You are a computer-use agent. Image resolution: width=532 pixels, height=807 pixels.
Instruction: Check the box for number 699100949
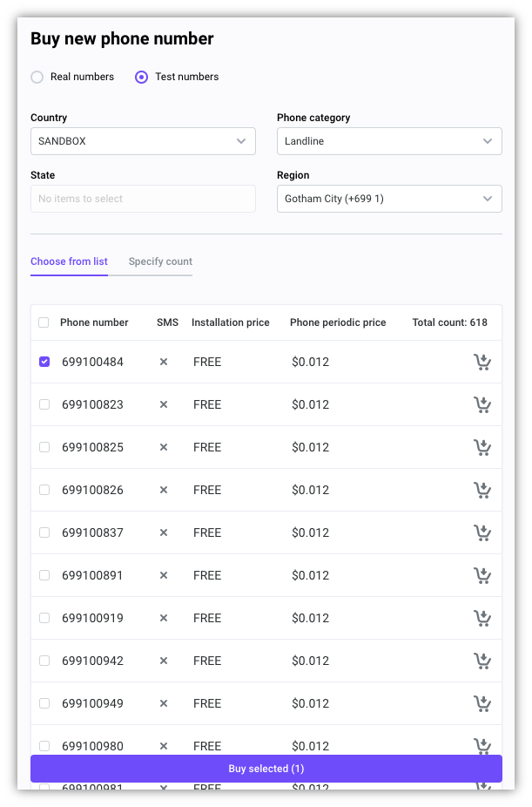coord(44,703)
